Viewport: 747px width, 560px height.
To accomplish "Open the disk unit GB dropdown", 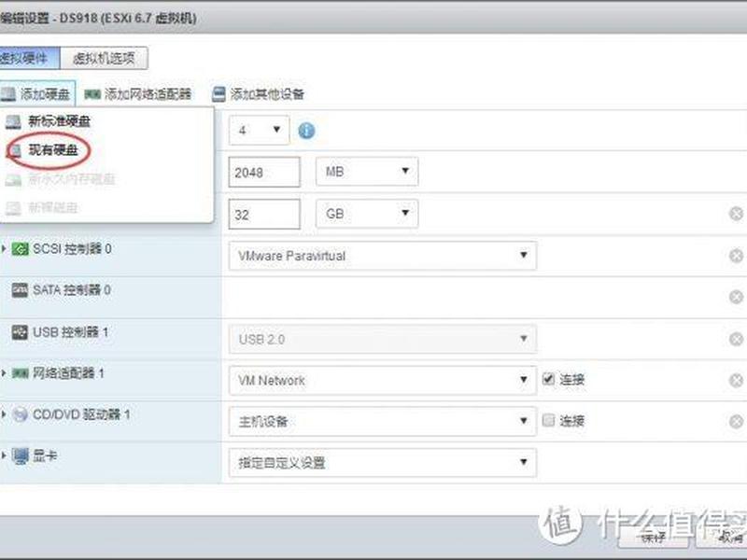I will (x=367, y=214).
